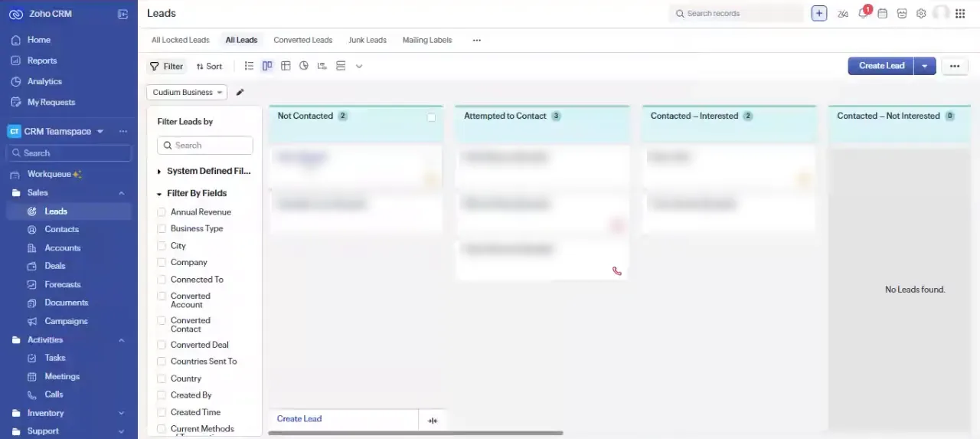Expand the Support section chevron
Viewport: 980px width, 439px height.
[122, 431]
